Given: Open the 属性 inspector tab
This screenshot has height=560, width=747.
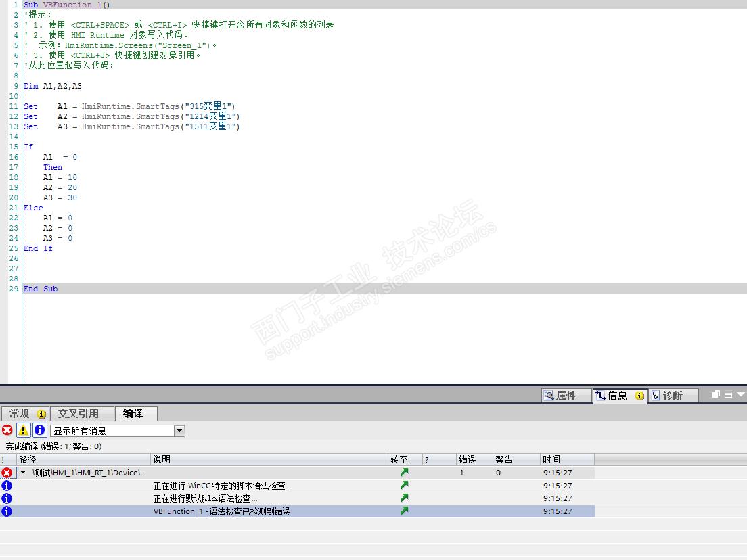Looking at the screenshot, I should pyautogui.click(x=566, y=396).
